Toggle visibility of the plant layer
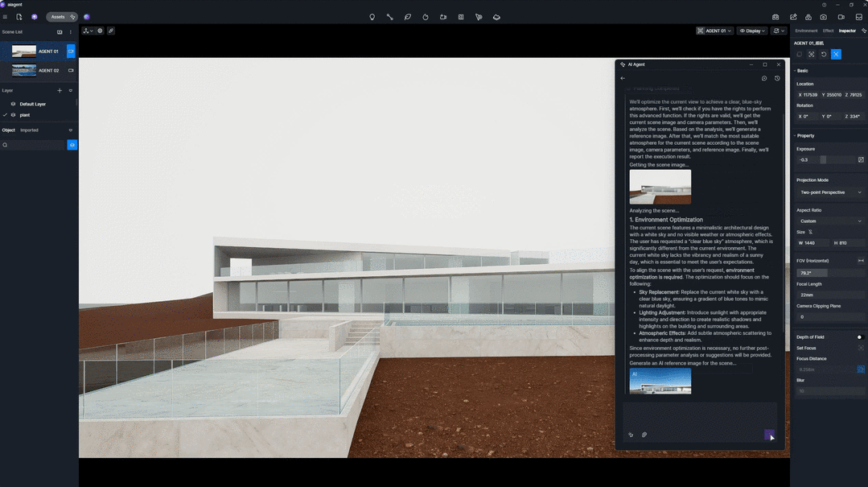 point(12,115)
